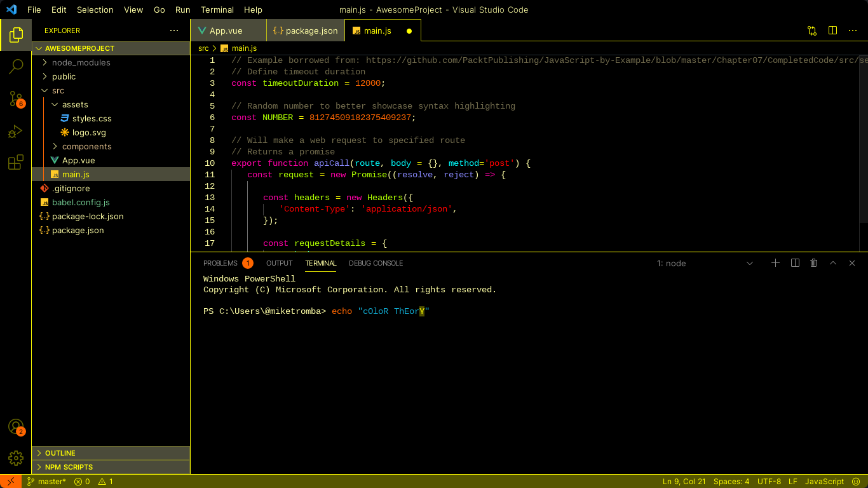Click JavaScript language mode
The image size is (868, 488).
tap(824, 482)
